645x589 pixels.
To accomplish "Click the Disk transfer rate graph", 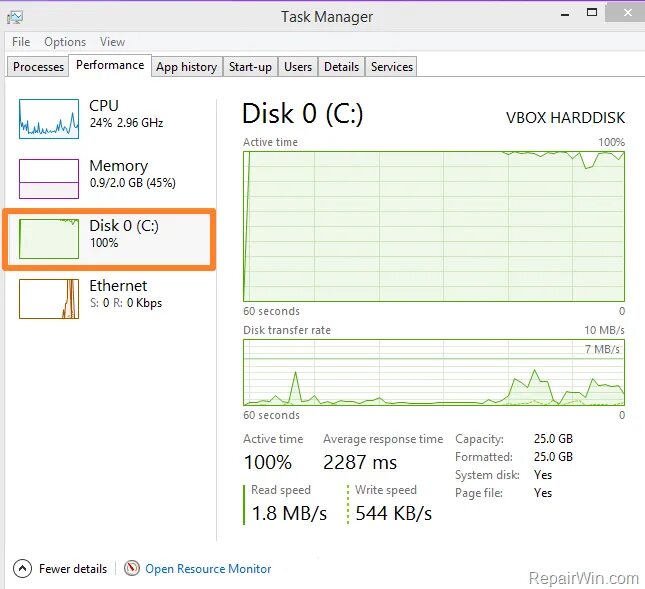I will click(x=434, y=372).
